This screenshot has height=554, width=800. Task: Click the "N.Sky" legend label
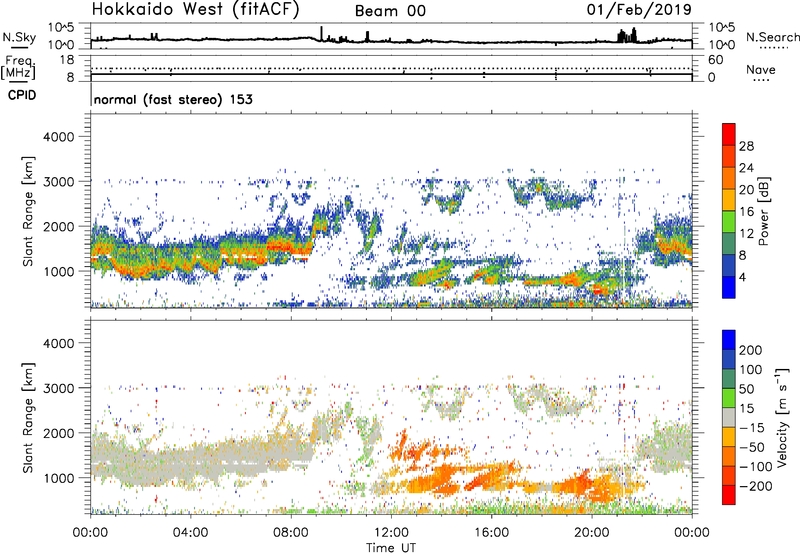pos(19,37)
